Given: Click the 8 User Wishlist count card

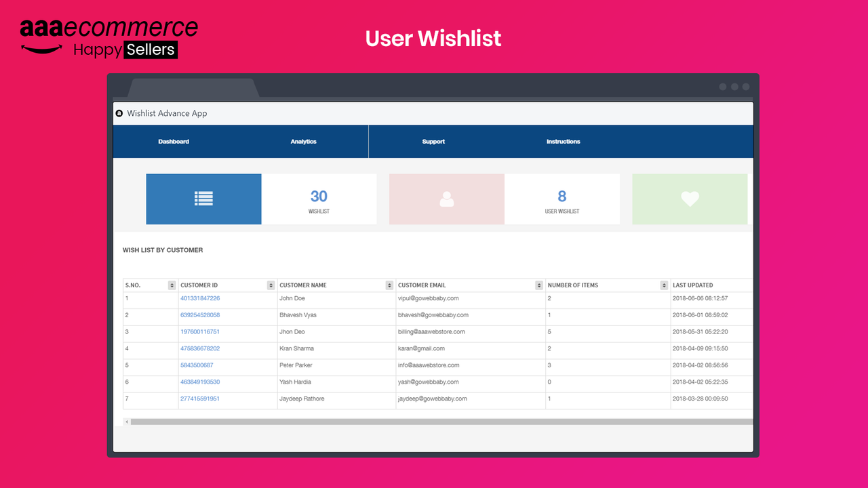Looking at the screenshot, I should pyautogui.click(x=561, y=199).
